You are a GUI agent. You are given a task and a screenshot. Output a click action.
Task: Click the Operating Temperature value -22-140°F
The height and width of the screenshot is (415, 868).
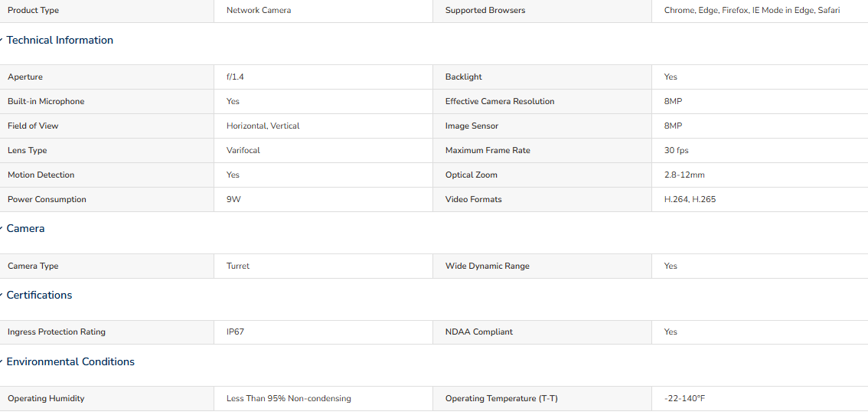tap(685, 398)
